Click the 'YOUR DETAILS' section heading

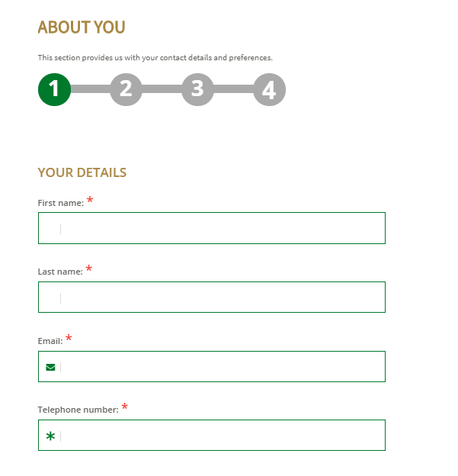click(x=82, y=172)
